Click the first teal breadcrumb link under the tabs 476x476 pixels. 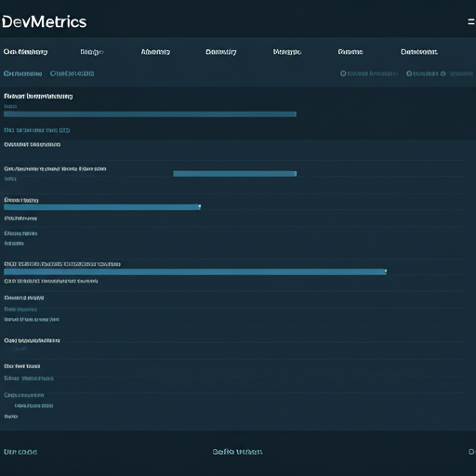[x=22, y=73]
